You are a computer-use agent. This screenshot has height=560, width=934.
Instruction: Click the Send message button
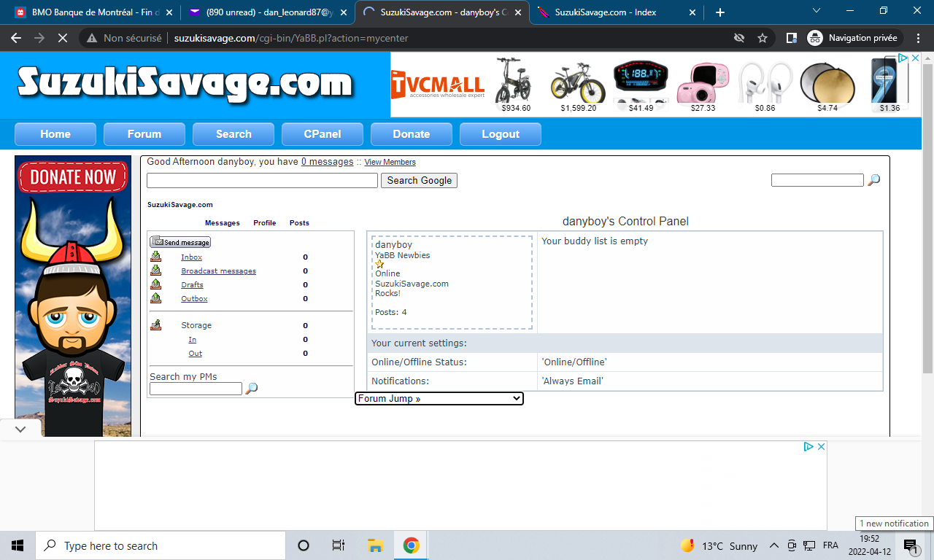(180, 242)
